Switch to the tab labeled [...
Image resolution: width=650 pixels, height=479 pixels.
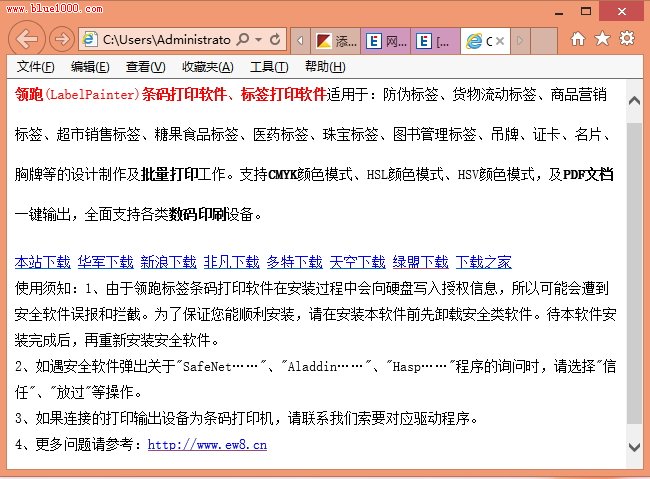(x=435, y=41)
